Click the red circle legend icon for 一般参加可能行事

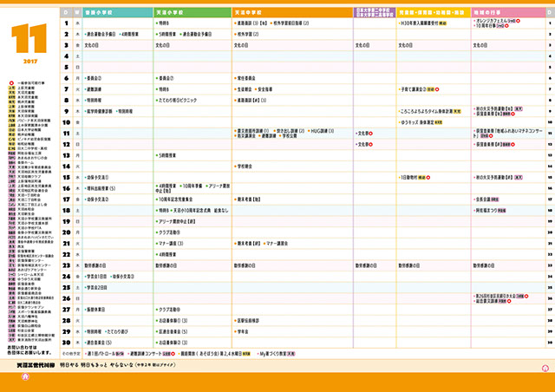(11, 83)
